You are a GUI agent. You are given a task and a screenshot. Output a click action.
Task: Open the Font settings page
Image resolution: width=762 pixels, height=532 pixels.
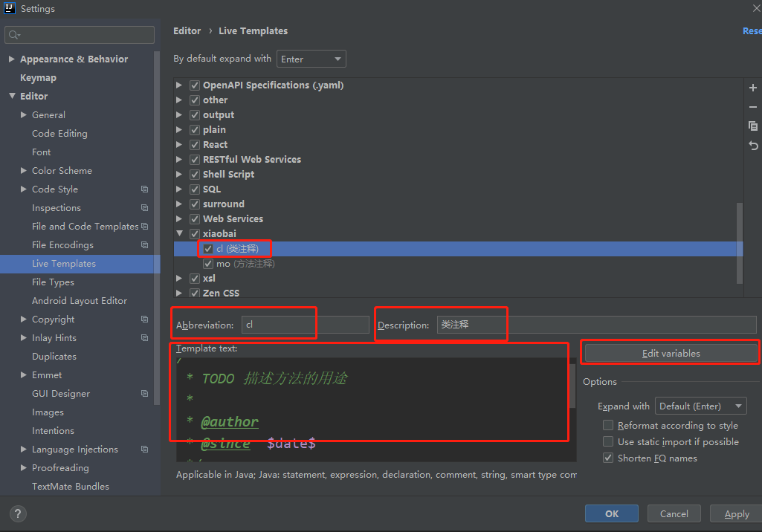(42, 152)
